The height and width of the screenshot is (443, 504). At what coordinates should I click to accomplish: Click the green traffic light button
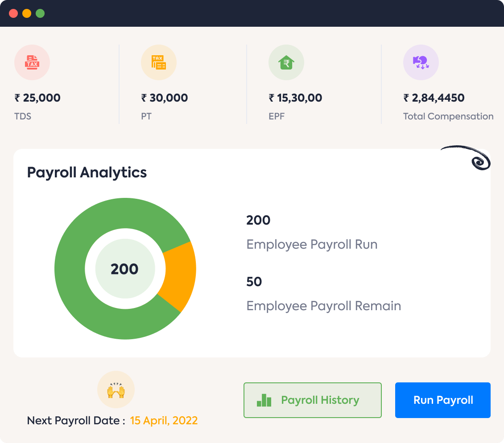coord(40,13)
